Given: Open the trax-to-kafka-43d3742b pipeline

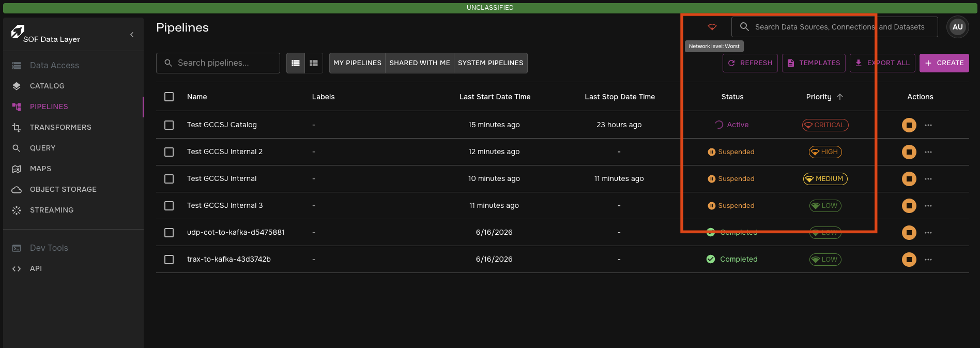Looking at the screenshot, I should click(229, 259).
